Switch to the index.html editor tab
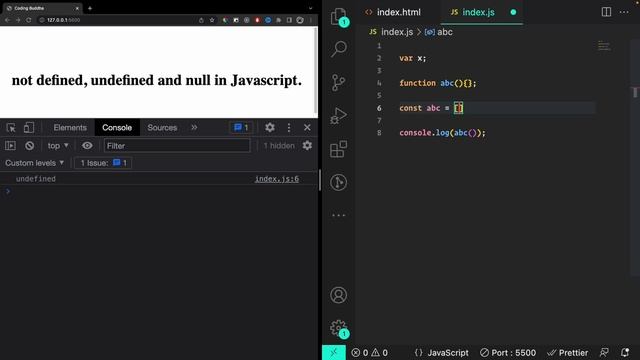The height and width of the screenshot is (360, 640). point(394,12)
